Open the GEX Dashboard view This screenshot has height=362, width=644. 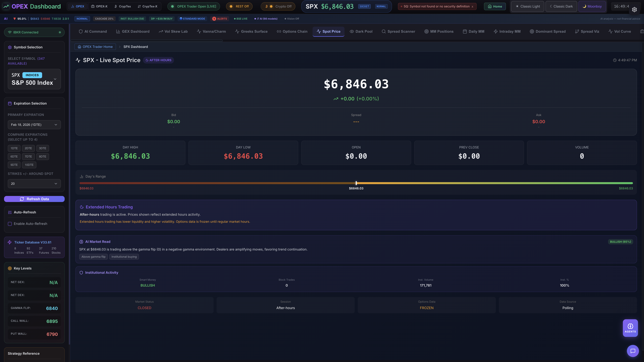[x=133, y=31]
